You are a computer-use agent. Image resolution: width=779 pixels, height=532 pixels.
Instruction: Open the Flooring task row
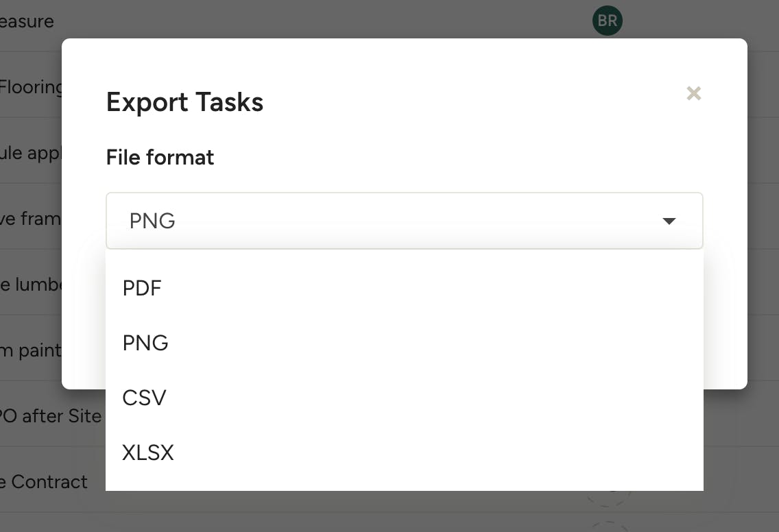point(31,87)
